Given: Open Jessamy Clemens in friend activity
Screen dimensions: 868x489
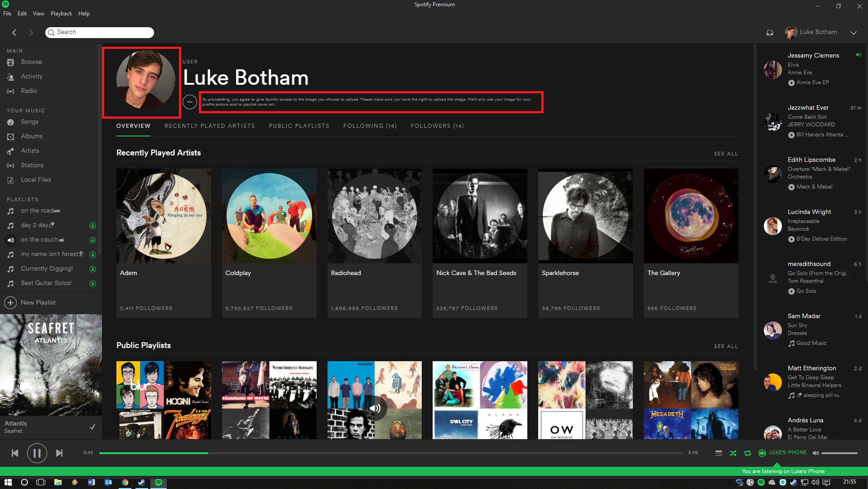Looking at the screenshot, I should 813,55.
